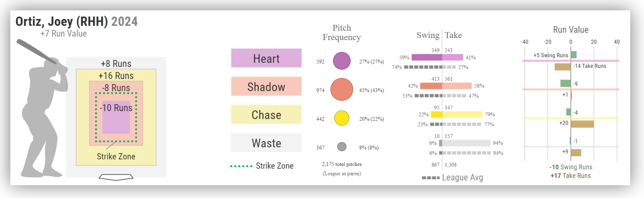The width and height of the screenshot is (644, 198).
Task: Click the +8 Runs waste zone label
Action: [116, 64]
